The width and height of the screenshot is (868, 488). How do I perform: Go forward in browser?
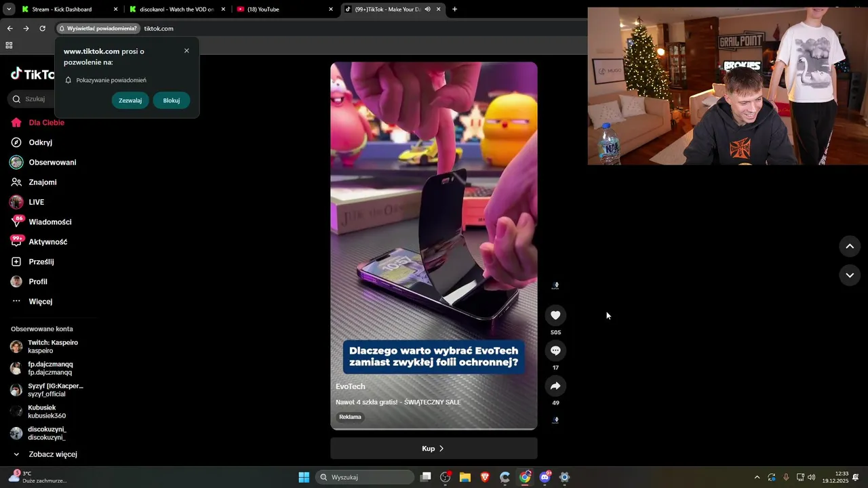click(26, 28)
